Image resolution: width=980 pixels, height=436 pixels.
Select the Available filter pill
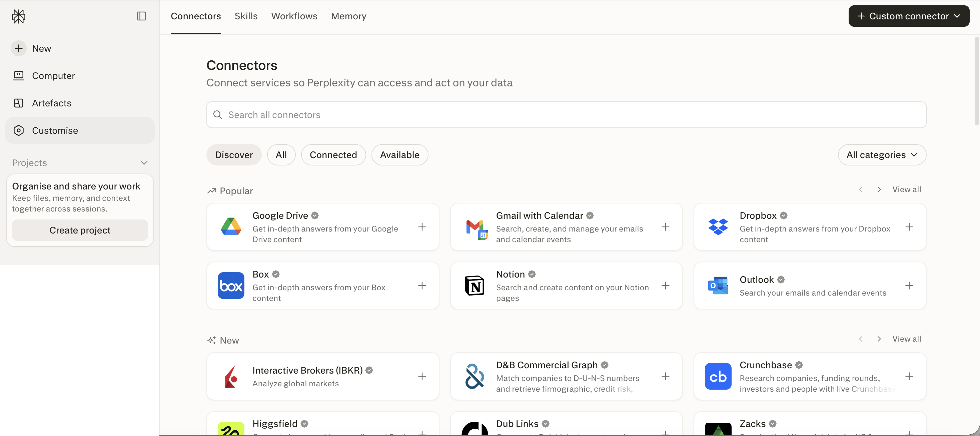pyautogui.click(x=399, y=155)
